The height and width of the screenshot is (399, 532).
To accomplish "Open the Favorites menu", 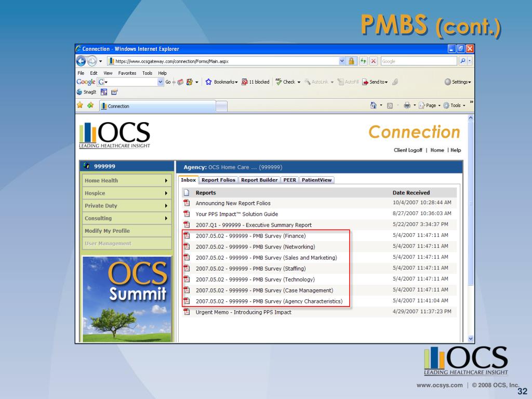I will (x=127, y=73).
